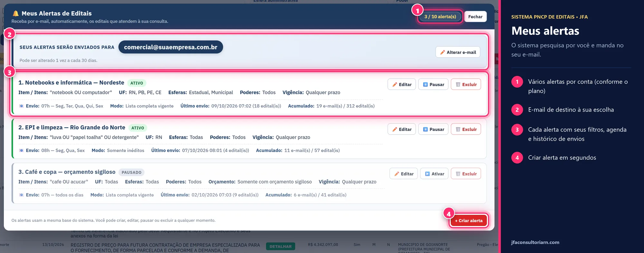Click "Criar alerta em segundos" in the side panel
Viewport: 644px width, 253px height.
(x=562, y=158)
